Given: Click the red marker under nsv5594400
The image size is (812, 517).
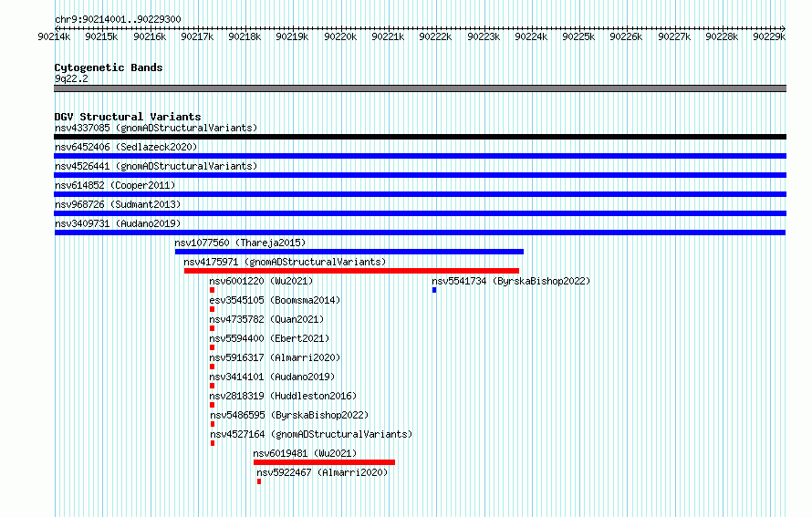Looking at the screenshot, I should (212, 347).
